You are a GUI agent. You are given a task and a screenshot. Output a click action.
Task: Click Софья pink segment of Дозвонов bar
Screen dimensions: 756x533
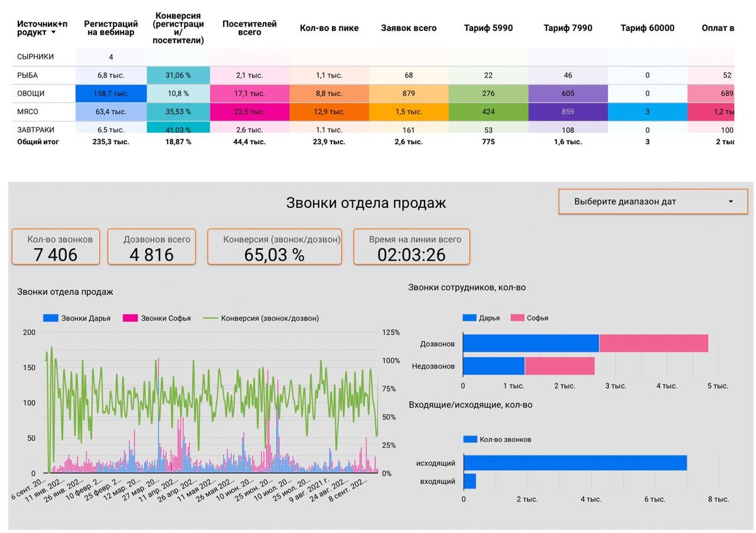click(x=654, y=343)
